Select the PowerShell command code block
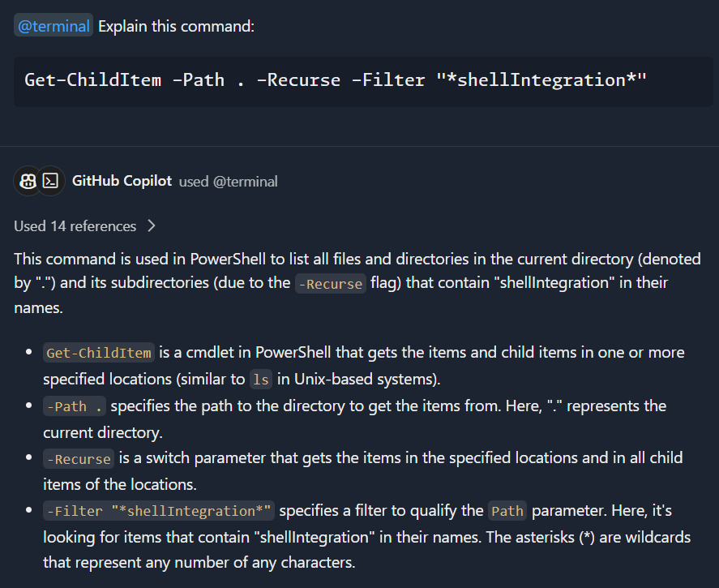Image resolution: width=719 pixels, height=588 pixels. (359, 80)
